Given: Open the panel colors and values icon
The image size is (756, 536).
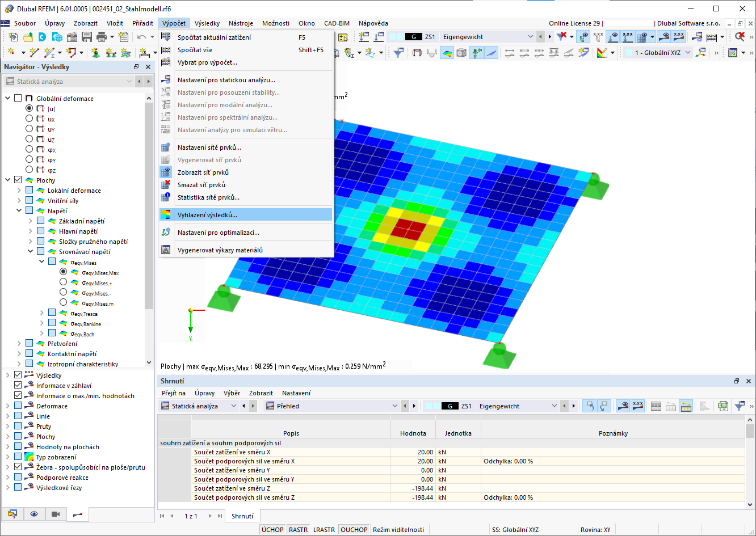Looking at the screenshot, I should click(x=602, y=52).
